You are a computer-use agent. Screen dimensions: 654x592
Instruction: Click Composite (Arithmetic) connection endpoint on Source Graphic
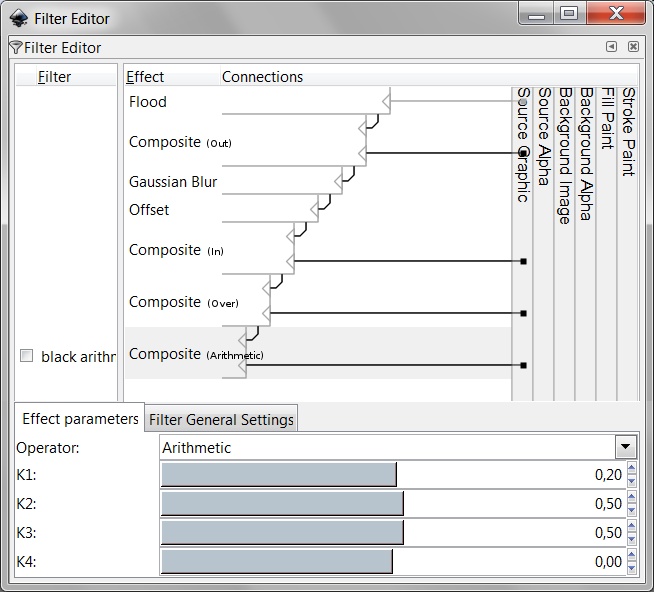523,365
